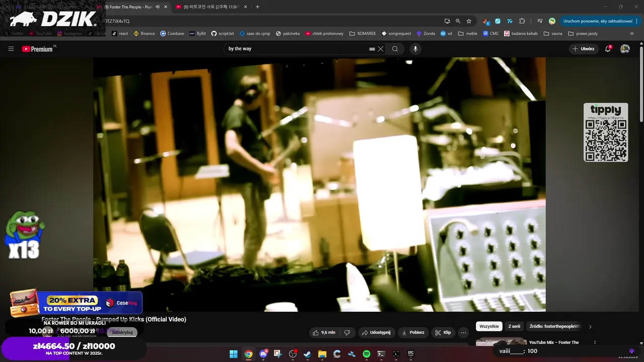Run search with the magnifier button

point(395,49)
